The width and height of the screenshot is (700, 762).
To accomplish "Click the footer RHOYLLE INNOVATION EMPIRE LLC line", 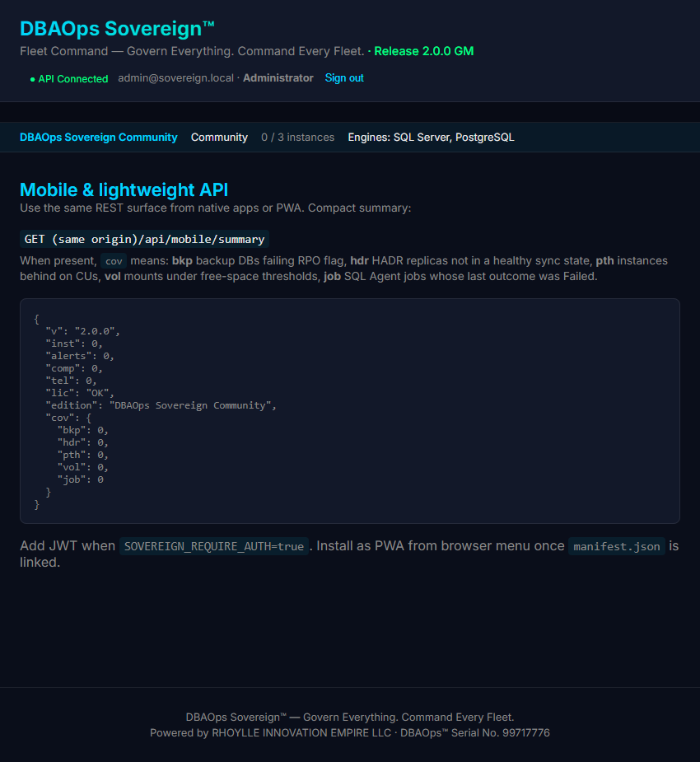I will 350,733.
